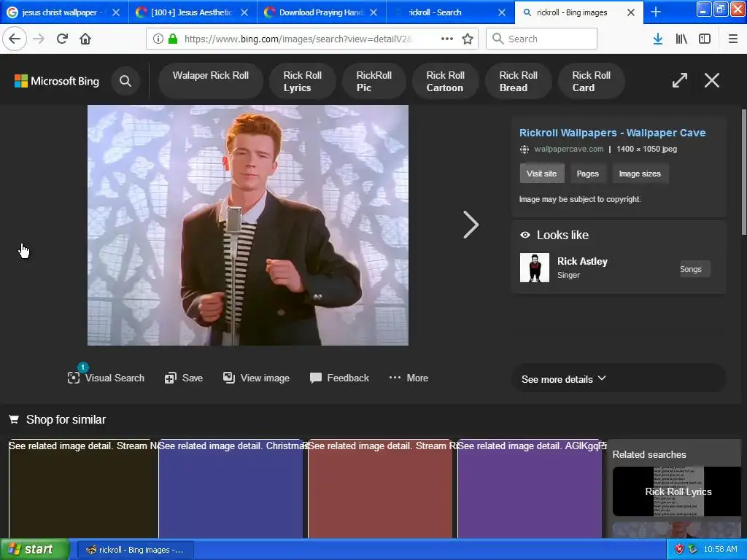Close the rickroll - Bing images tab
The image size is (747, 560).
pyautogui.click(x=631, y=12)
